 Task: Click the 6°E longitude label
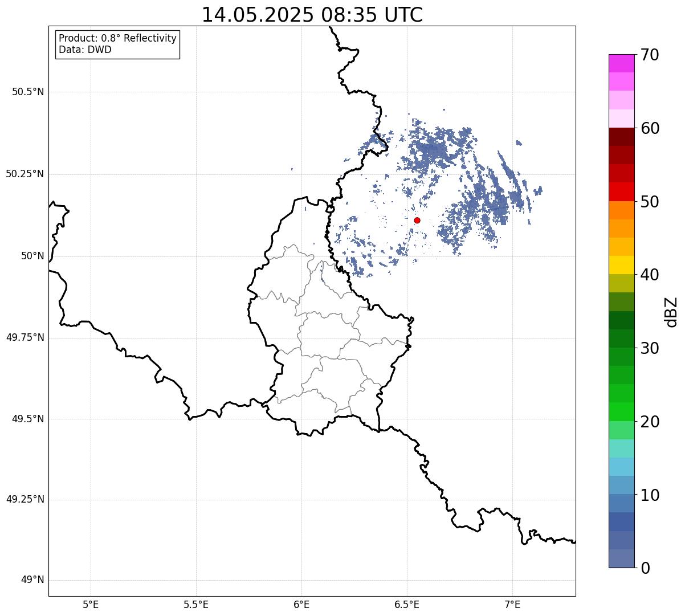pos(301,604)
